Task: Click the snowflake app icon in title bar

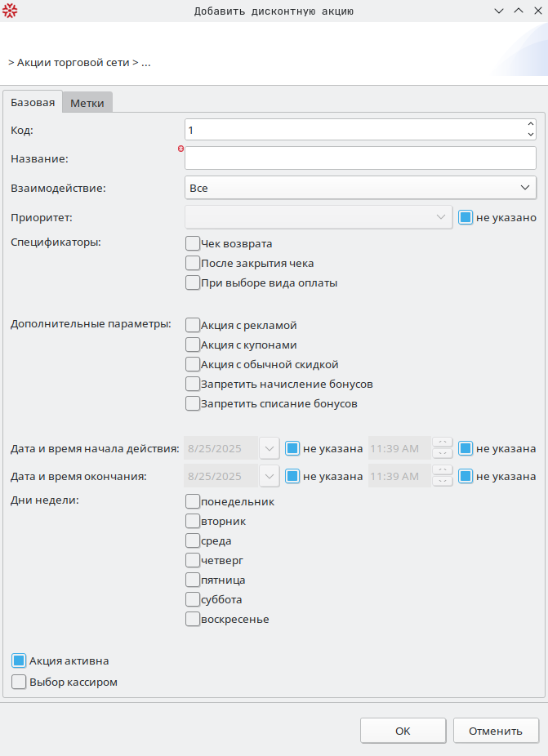Action: point(10,11)
